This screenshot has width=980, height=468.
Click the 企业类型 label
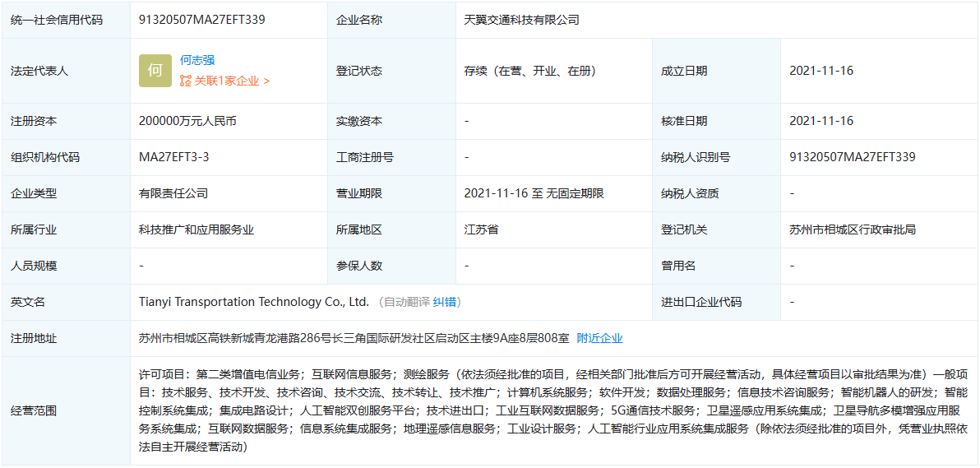point(34,193)
